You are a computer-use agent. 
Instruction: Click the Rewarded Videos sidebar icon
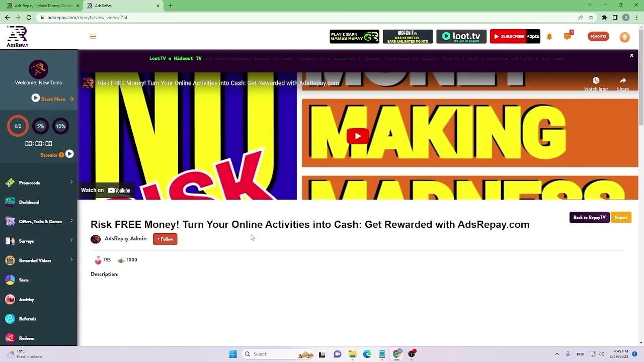[10, 260]
